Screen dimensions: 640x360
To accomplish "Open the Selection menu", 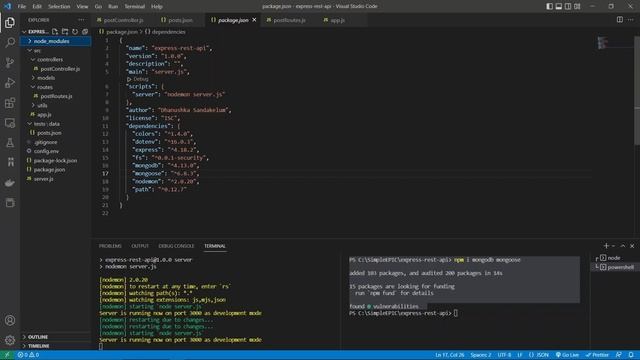I will (59, 6).
